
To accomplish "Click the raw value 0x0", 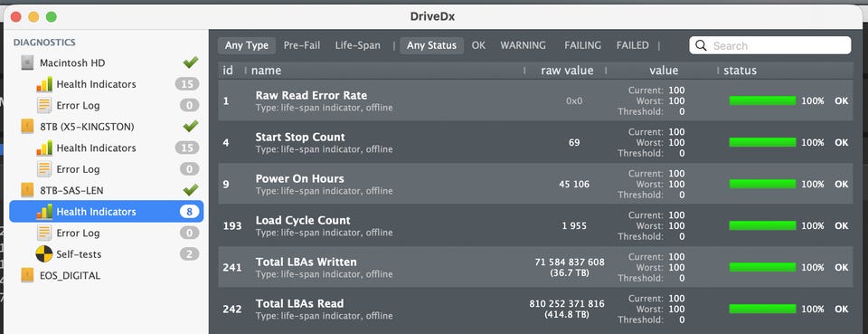I will coord(574,100).
